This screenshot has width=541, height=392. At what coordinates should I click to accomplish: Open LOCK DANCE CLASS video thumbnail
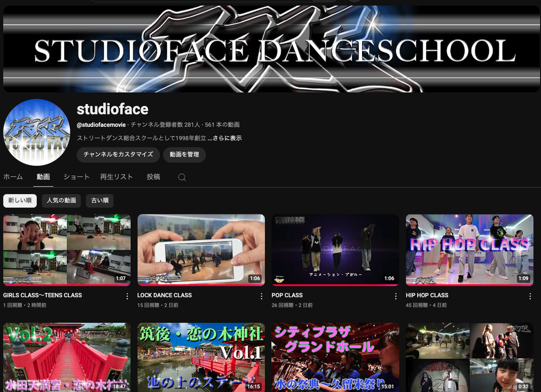point(201,250)
